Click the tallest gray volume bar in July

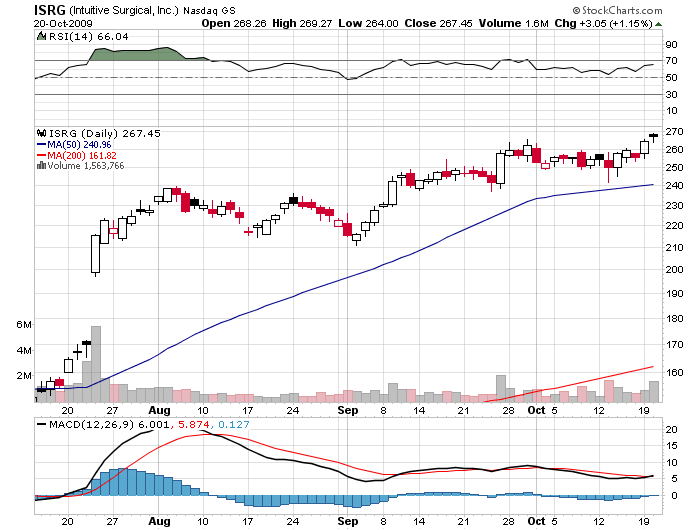pos(96,364)
